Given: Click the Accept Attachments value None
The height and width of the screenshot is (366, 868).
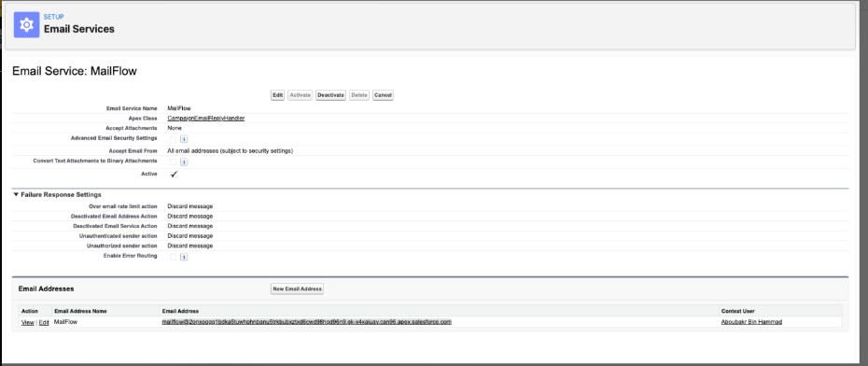Looking at the screenshot, I should (x=175, y=128).
